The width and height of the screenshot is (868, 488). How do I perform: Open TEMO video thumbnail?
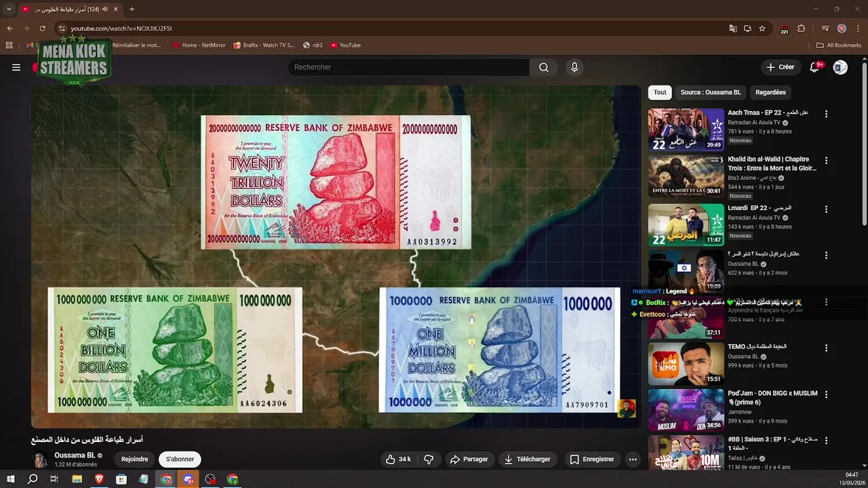pyautogui.click(x=686, y=364)
